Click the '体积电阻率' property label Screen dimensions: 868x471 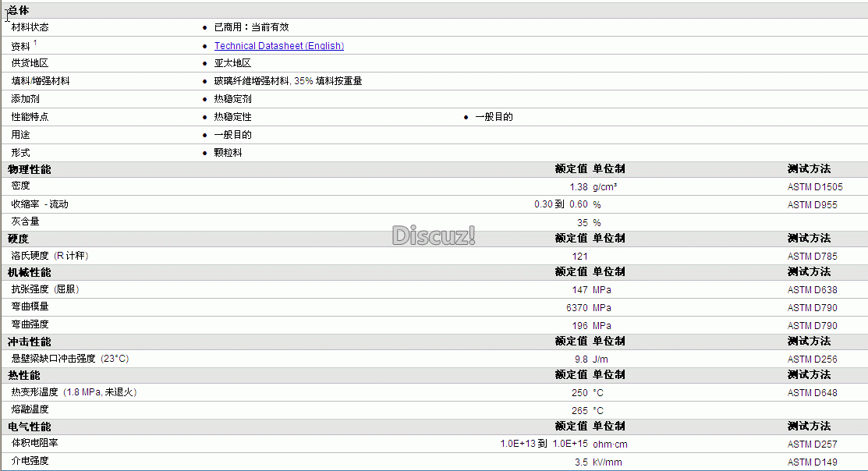(34, 444)
